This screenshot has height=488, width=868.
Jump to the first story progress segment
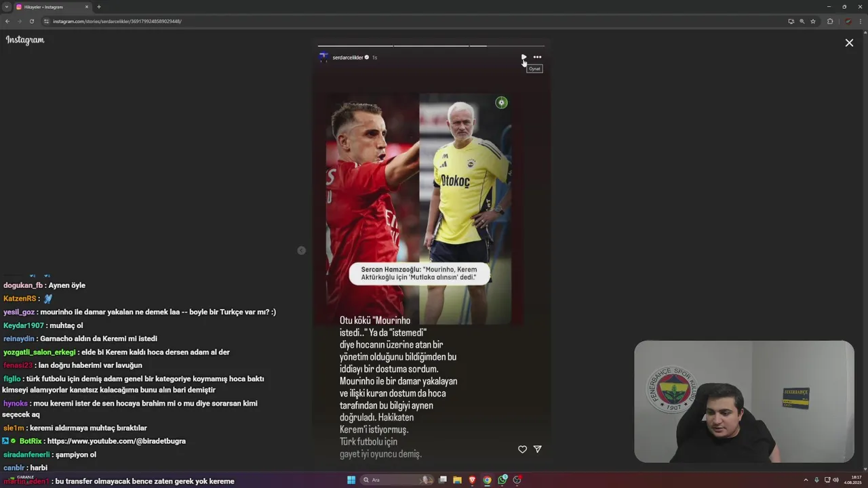355,45
